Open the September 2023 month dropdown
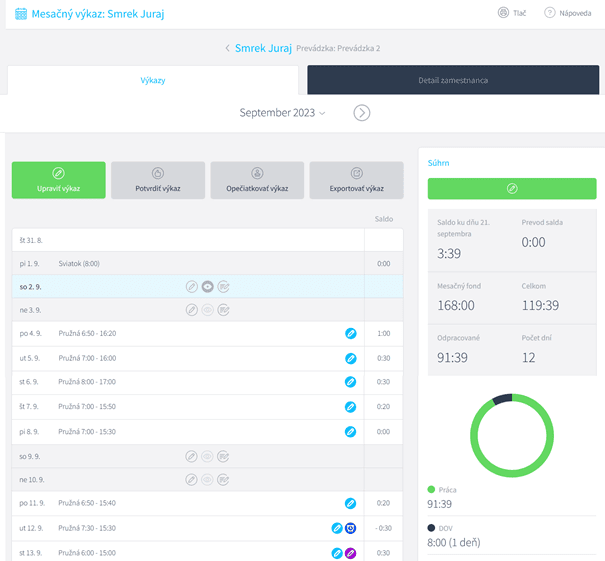The height and width of the screenshot is (561, 605). 283,113
